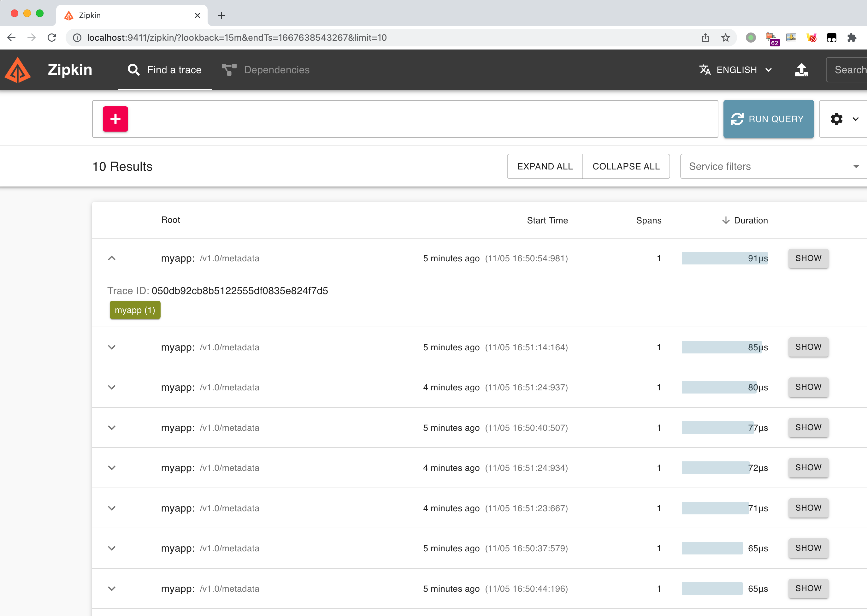867x616 pixels.
Task: Bookmark the page with the star icon
Action: tap(725, 38)
